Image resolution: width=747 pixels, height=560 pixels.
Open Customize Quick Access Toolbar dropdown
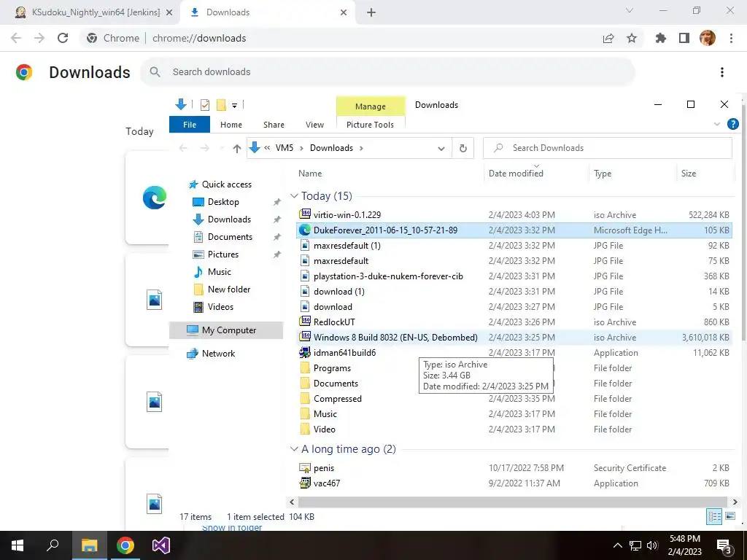click(x=234, y=105)
